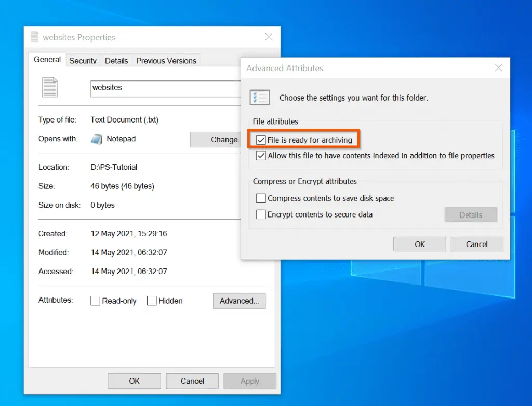Enable Encrypt contents to secure data
The image size is (532, 406).
(x=261, y=214)
